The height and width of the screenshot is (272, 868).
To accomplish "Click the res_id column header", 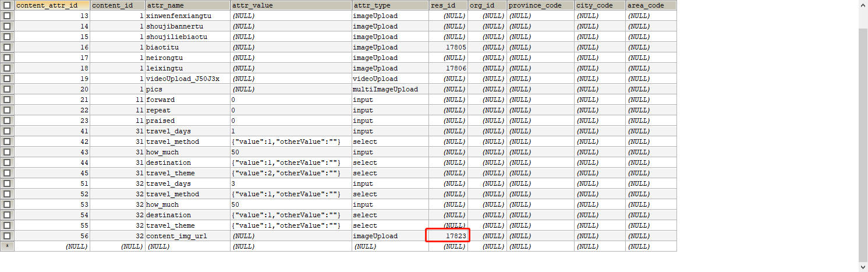I will click(x=448, y=5).
